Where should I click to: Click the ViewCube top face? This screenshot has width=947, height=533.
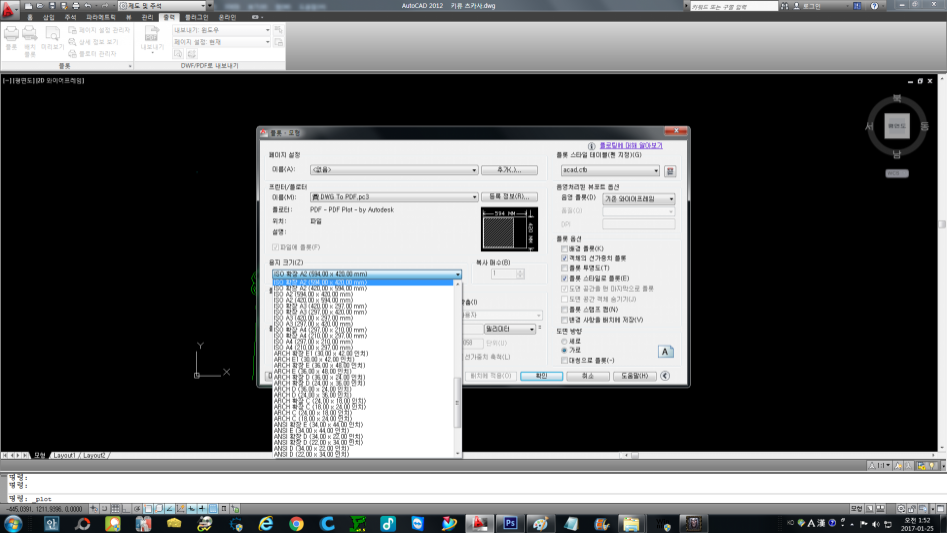pos(897,126)
